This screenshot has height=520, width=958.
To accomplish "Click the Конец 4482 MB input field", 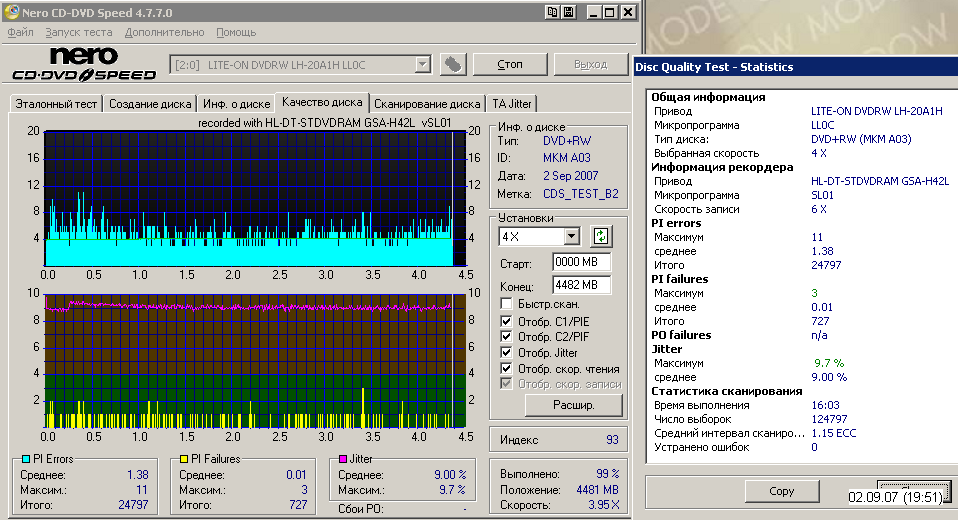I will [x=581, y=285].
